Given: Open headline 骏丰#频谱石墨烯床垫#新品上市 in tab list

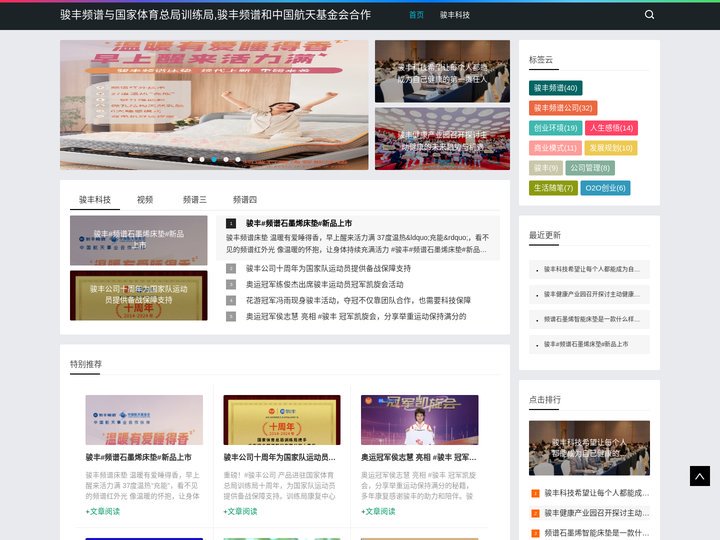Looking at the screenshot, I should (299, 223).
